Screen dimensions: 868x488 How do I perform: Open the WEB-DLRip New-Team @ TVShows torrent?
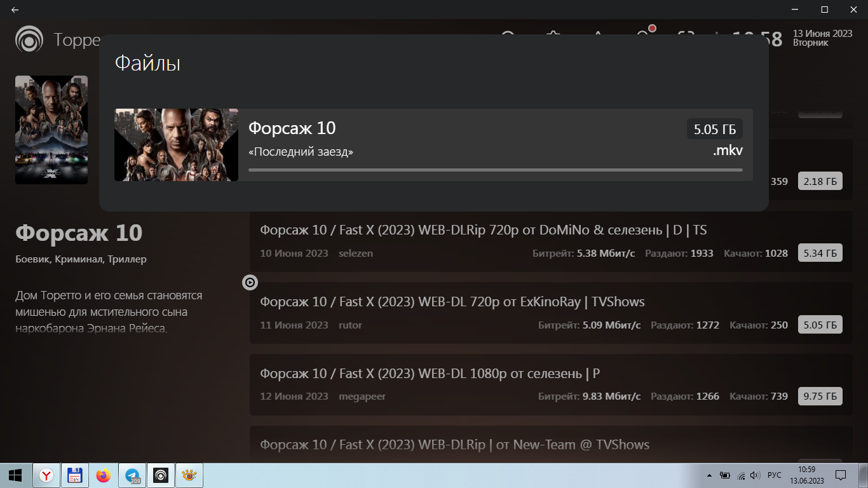pyautogui.click(x=551, y=444)
